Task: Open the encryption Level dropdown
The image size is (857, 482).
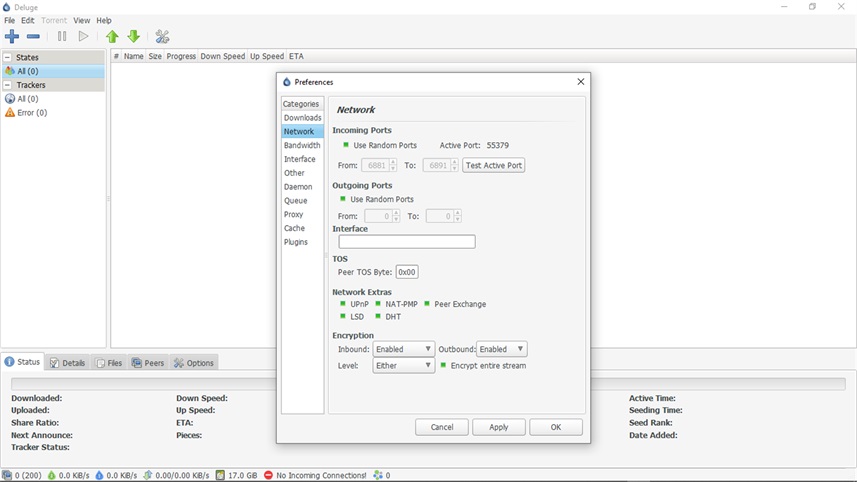Action: click(x=403, y=366)
